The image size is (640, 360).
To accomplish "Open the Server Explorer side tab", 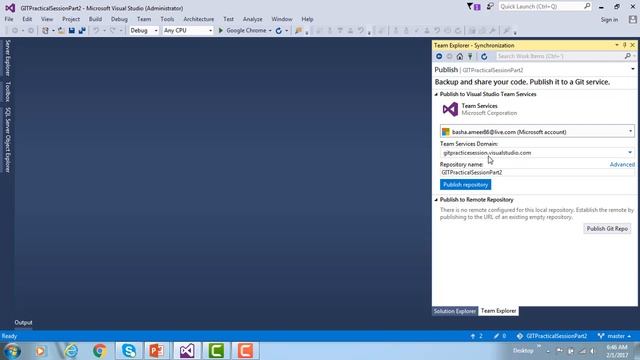I will (7, 58).
